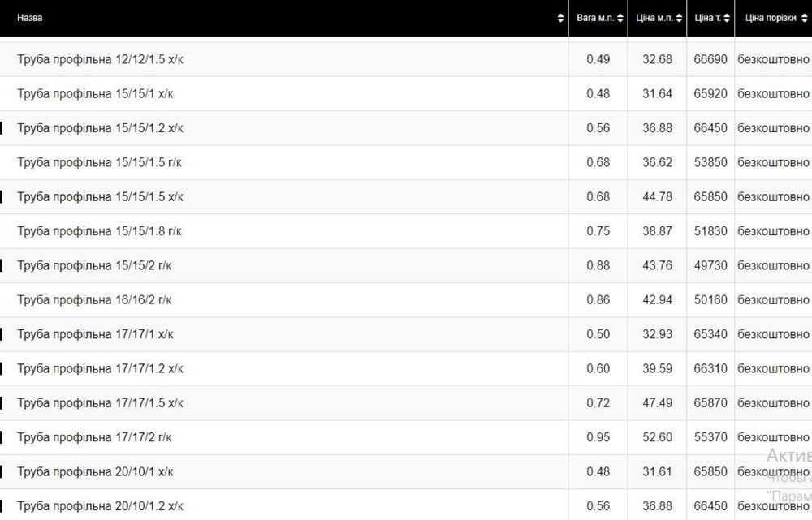This screenshot has width=812, height=520.
Task: Select Труба профільна 17/17/1.5 х/к
Action: [x=100, y=403]
